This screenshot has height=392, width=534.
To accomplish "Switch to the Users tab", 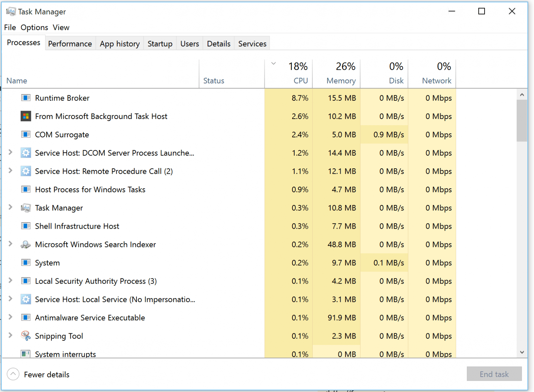I will [190, 44].
